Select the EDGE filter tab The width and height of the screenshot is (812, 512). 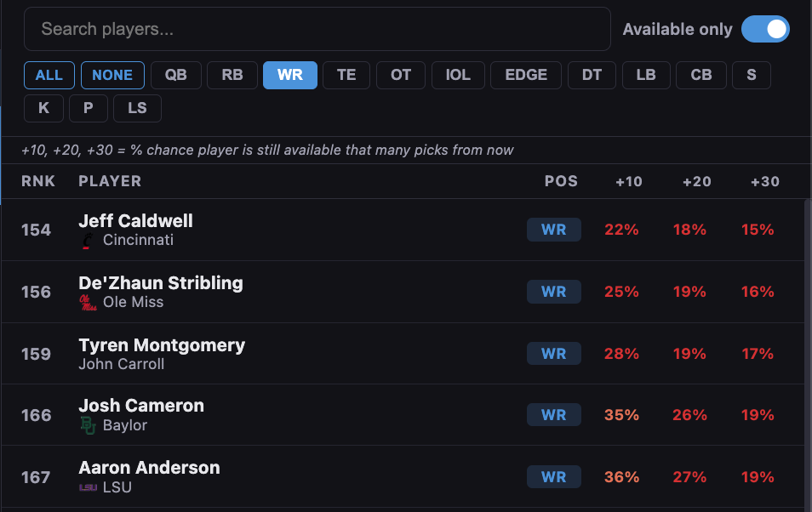click(525, 75)
